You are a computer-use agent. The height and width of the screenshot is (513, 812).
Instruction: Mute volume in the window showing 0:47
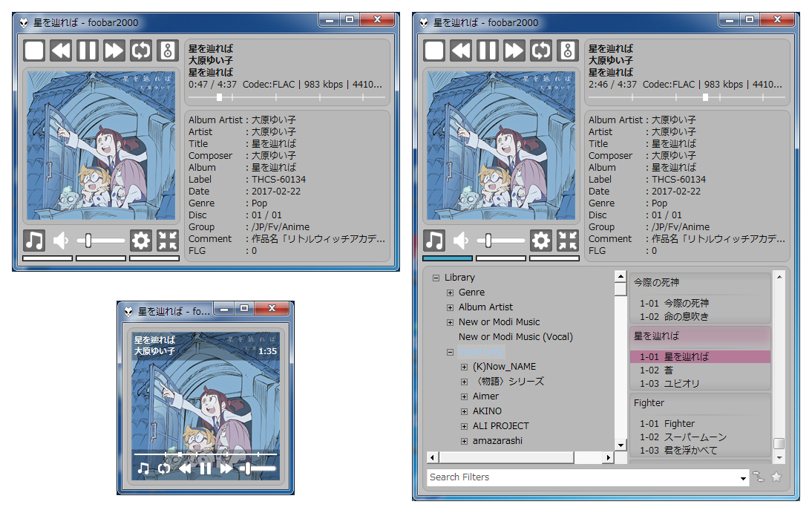(x=61, y=241)
